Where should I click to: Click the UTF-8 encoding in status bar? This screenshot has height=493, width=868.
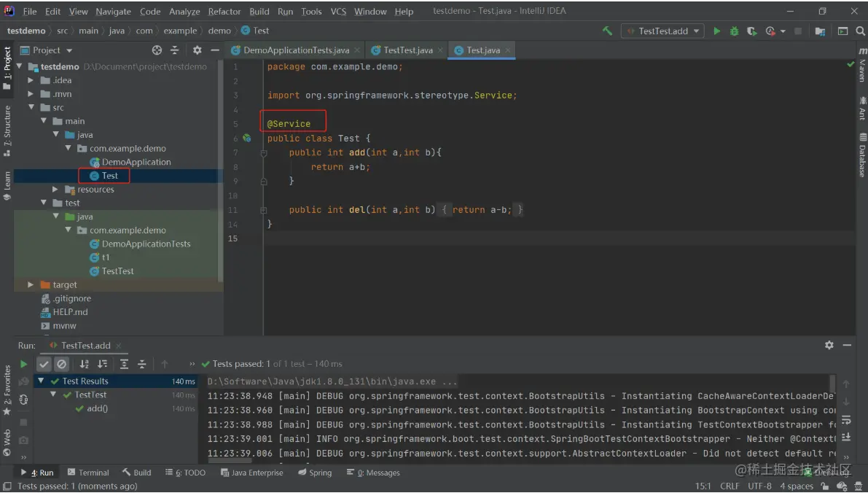[x=759, y=486]
